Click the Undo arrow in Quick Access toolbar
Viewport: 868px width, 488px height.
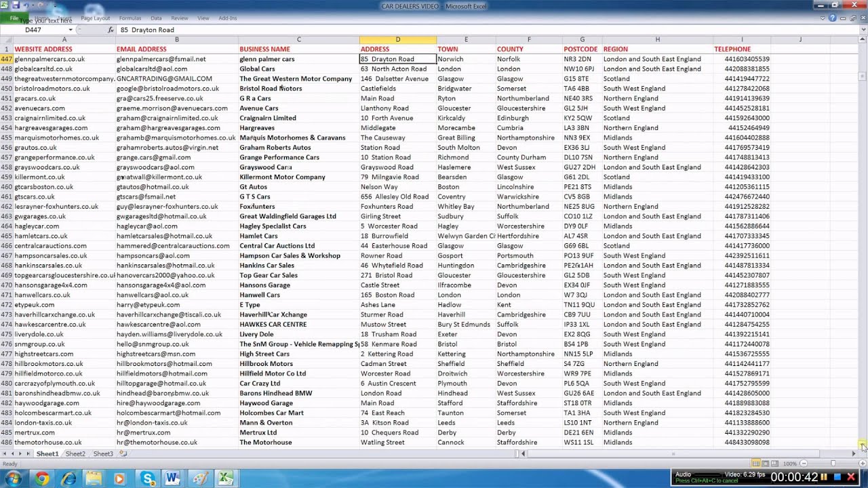tap(26, 5)
